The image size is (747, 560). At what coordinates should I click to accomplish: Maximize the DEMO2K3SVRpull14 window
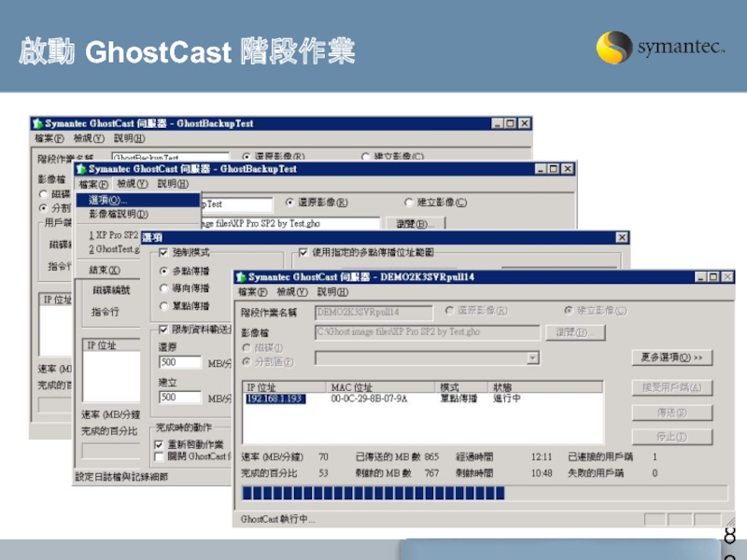pos(713,277)
